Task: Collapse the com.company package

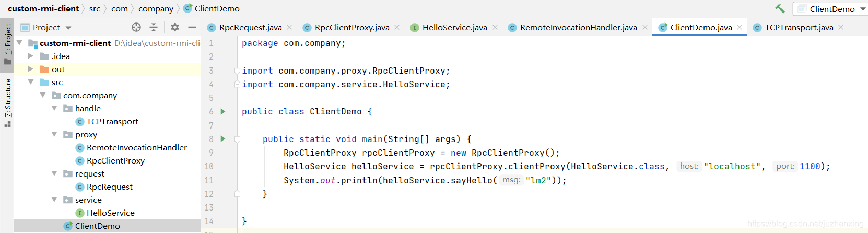Action: [x=43, y=95]
